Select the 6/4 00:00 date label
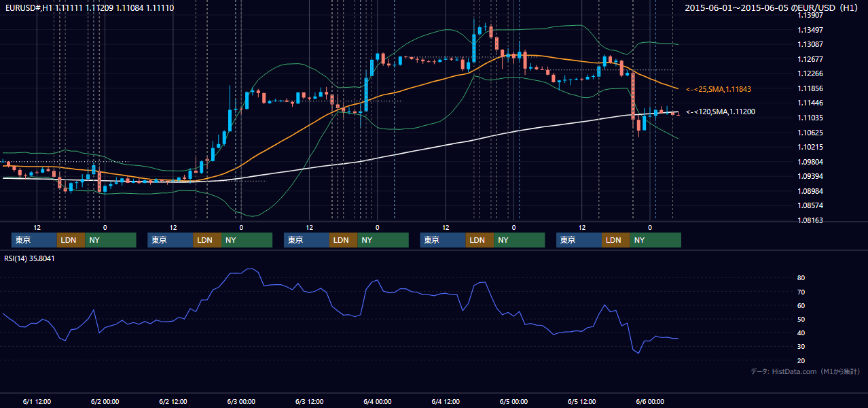 pos(377,401)
